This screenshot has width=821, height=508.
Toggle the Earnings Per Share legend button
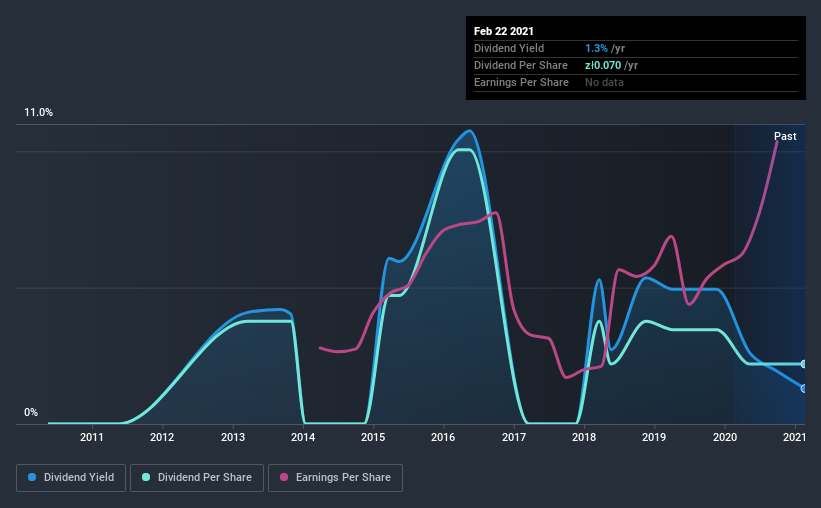[x=336, y=478]
